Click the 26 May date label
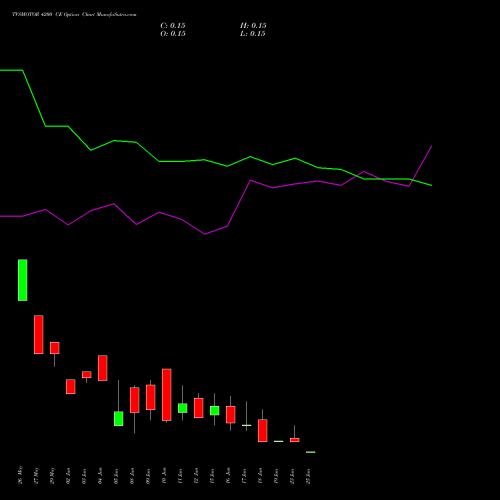The width and height of the screenshot is (500, 500). (x=21, y=475)
